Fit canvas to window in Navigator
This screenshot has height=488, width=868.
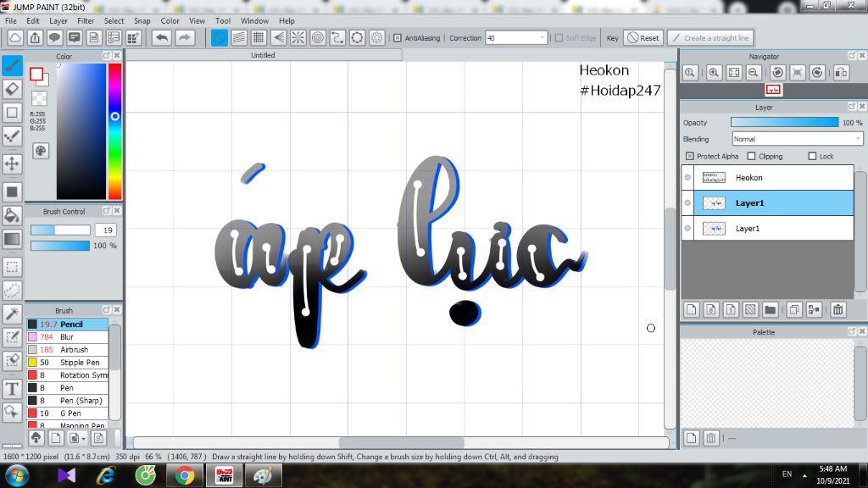(x=733, y=73)
